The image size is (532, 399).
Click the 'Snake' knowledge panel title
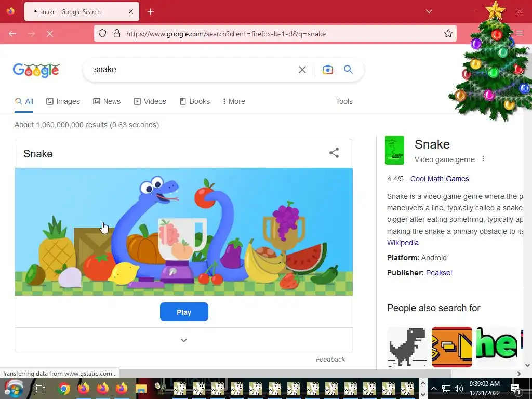432,144
